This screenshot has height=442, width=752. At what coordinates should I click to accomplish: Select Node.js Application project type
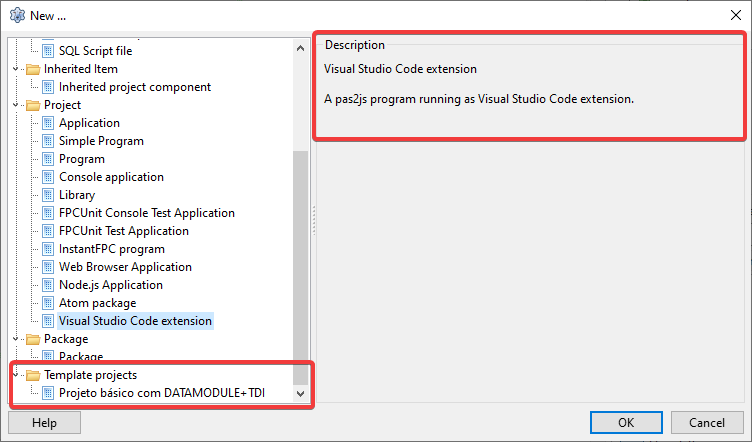pos(110,285)
